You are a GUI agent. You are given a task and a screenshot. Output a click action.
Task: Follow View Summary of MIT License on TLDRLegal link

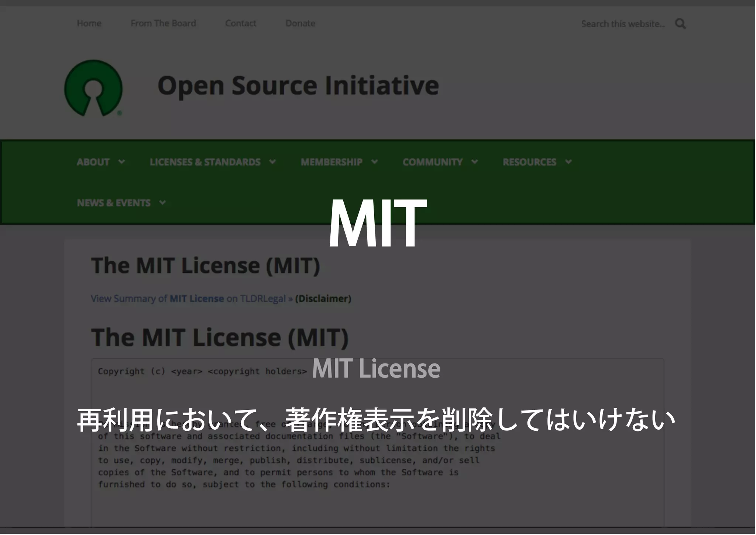[192, 299]
